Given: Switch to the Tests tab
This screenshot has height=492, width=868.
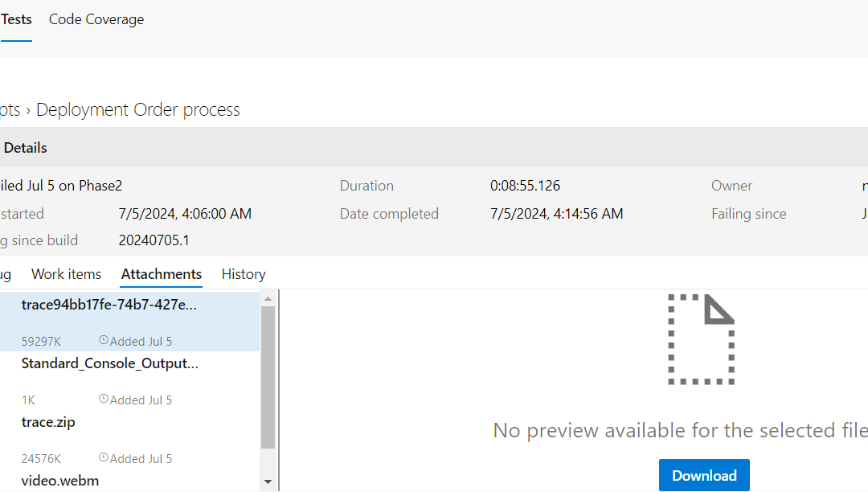Looking at the screenshot, I should coord(16,19).
